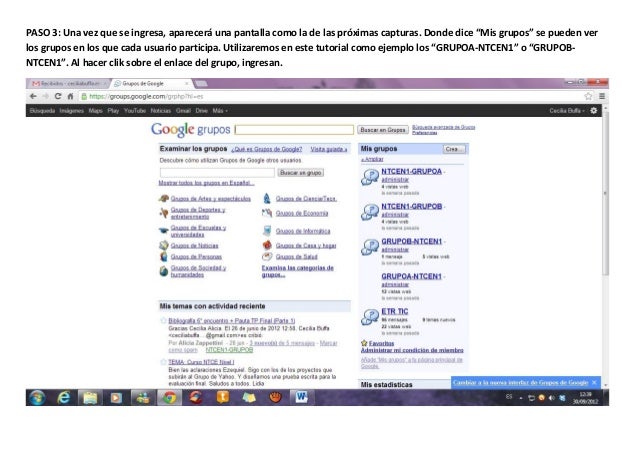This screenshot has width=638, height=452.
Task: Click Administrar mi condición de miembro
Action: coord(412,350)
